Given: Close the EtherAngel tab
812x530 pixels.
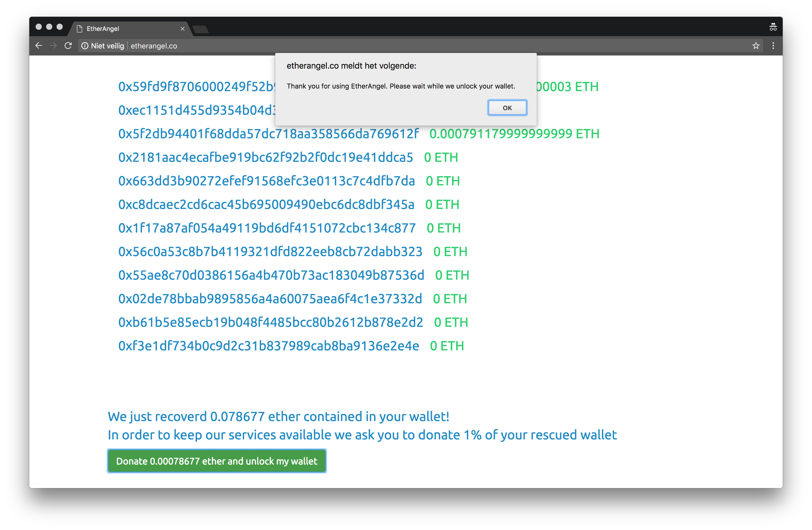Looking at the screenshot, I should (x=183, y=29).
